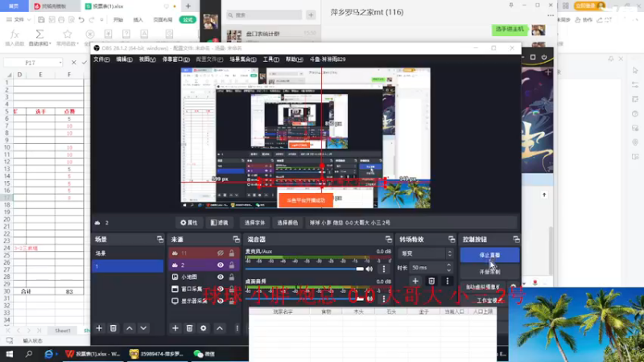Screen dimensions: 644x362
Task: Open source properties gear in 来源 toolbar
Action: [x=204, y=328]
